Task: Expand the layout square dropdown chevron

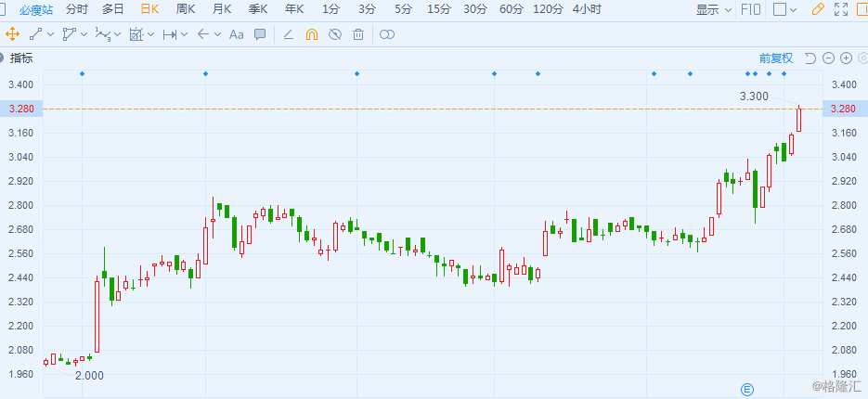Action: [793, 9]
